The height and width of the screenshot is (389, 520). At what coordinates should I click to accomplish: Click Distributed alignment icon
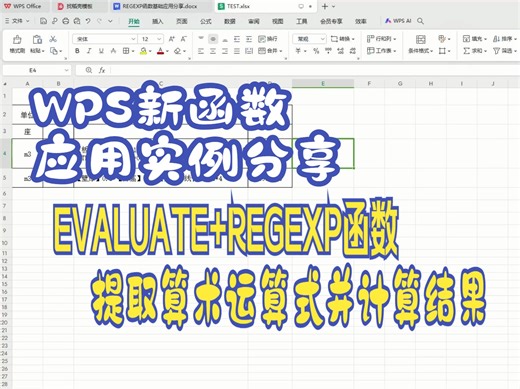[249, 51]
